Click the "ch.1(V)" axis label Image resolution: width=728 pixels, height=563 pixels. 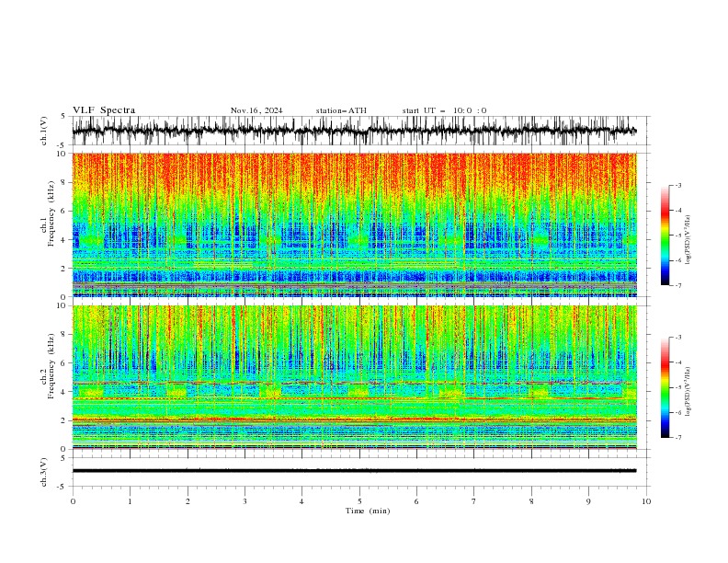click(44, 131)
